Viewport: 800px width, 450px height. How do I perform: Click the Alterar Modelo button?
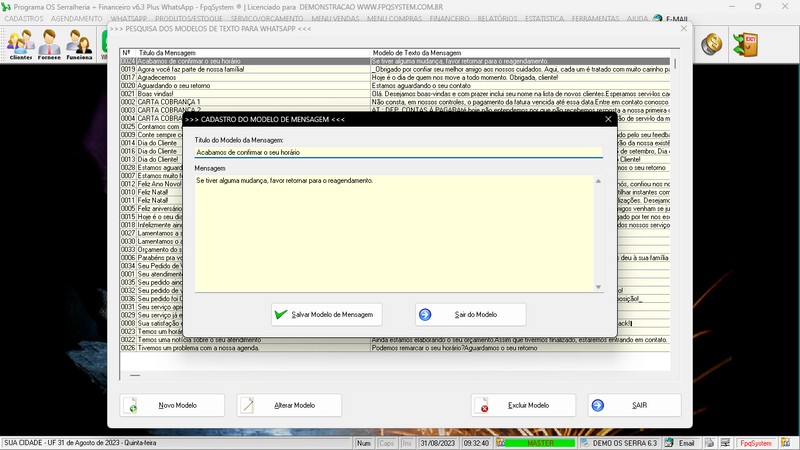click(289, 405)
